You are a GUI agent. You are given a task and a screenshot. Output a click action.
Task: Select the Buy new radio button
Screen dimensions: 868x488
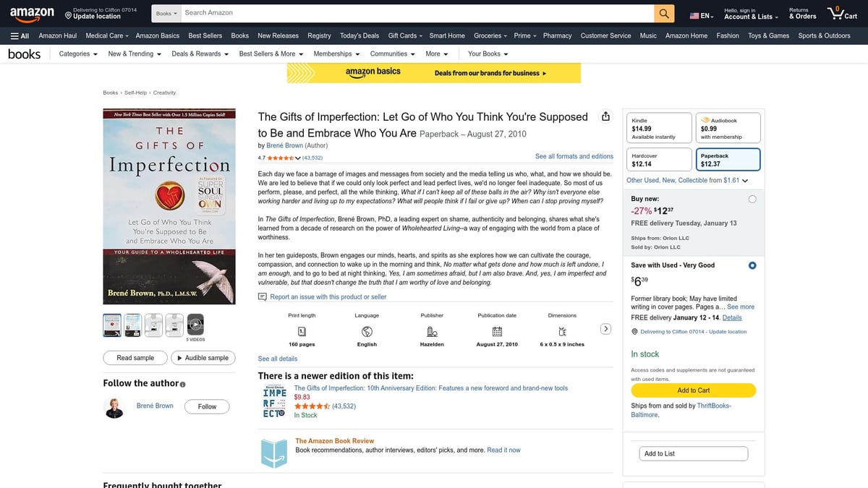pos(752,198)
